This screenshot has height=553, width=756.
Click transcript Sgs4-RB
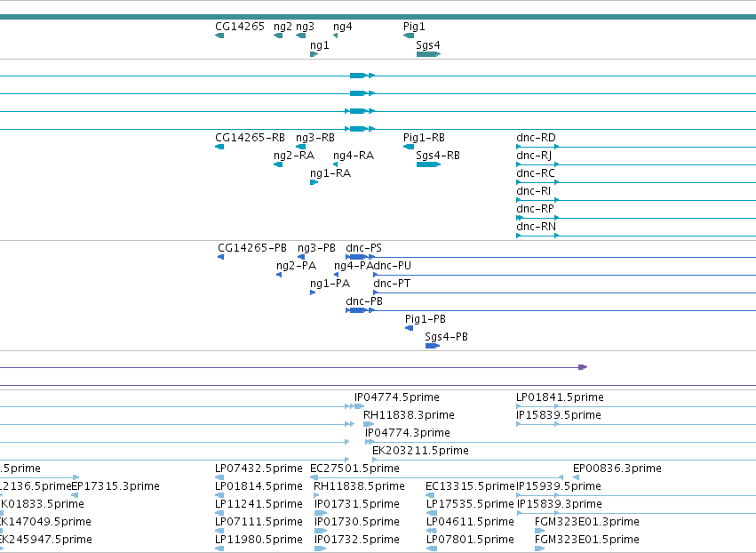[438, 156]
